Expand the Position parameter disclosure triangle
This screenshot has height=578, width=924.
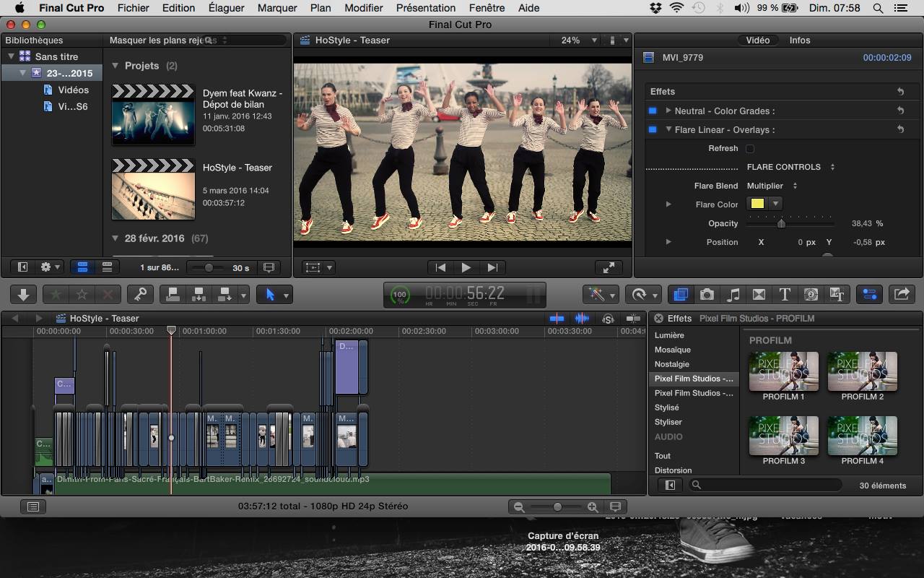668,242
